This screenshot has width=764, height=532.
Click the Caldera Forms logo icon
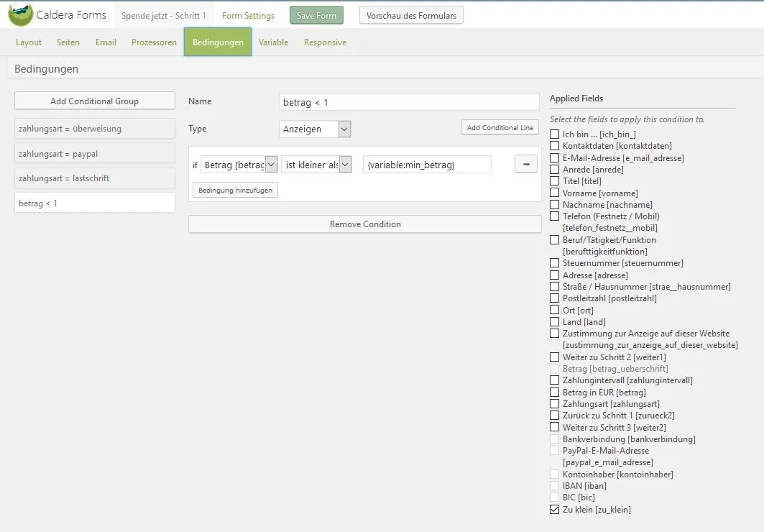(x=20, y=14)
